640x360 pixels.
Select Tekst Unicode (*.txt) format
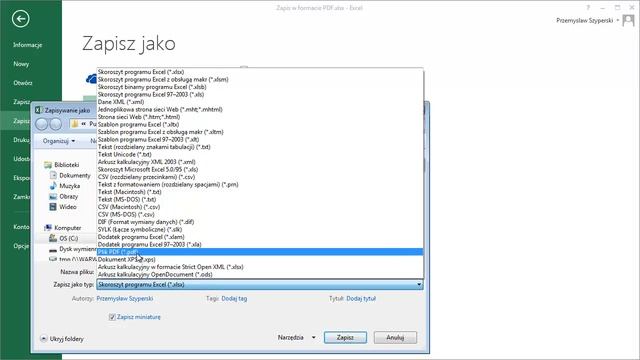click(260, 154)
